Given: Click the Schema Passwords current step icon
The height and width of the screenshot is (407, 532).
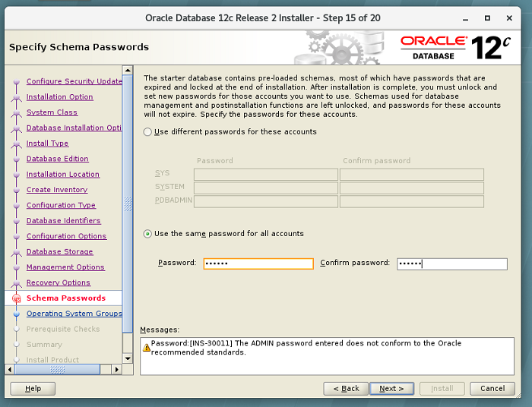Looking at the screenshot, I should click(16, 298).
